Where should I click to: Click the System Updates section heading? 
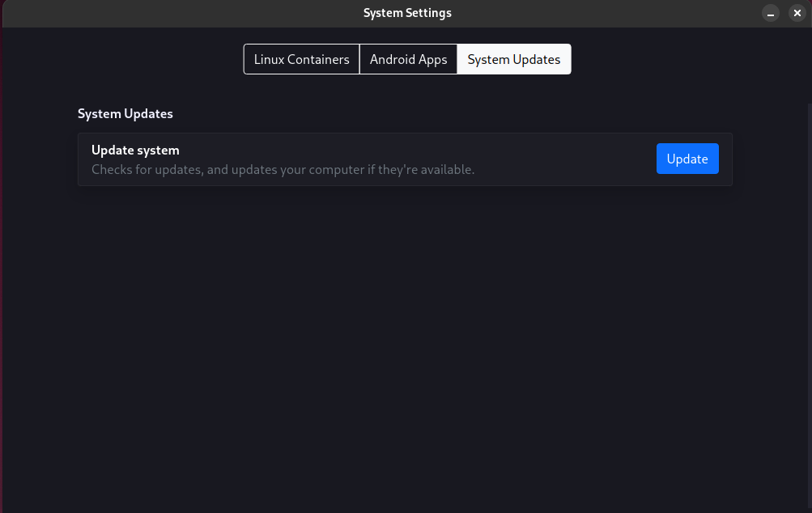(125, 114)
